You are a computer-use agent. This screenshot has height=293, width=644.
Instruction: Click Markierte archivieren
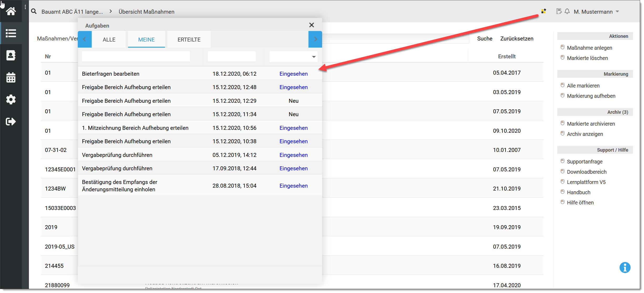591,124
